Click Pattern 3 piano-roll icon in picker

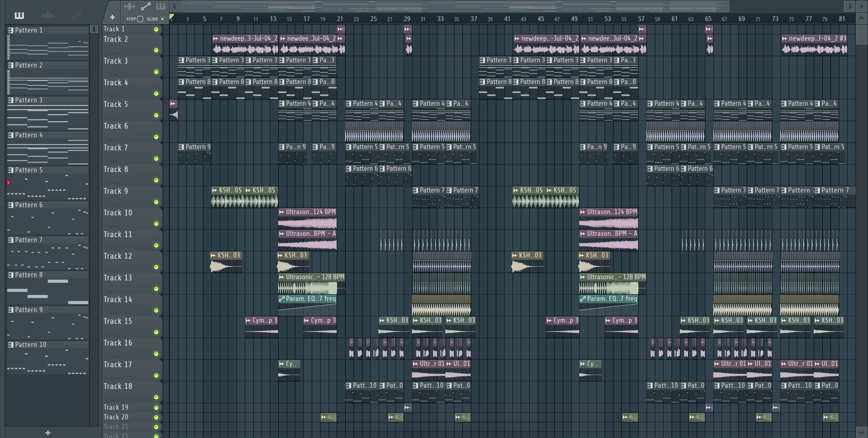11,100
